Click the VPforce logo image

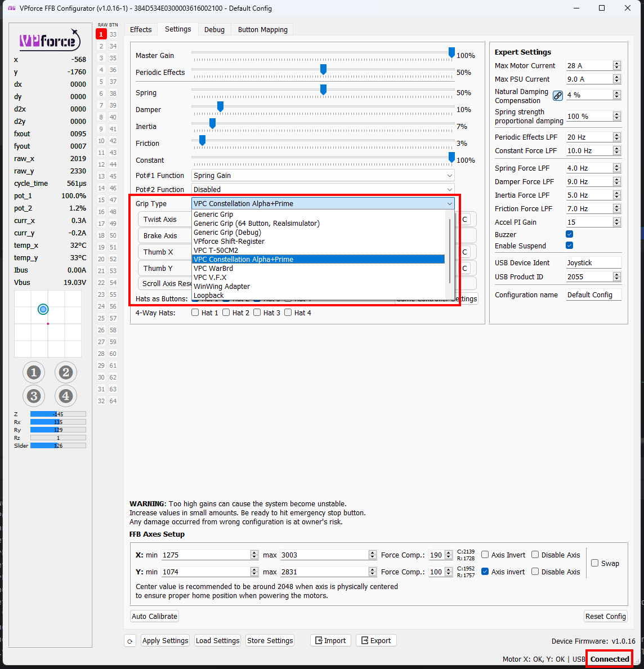pyautogui.click(x=50, y=39)
